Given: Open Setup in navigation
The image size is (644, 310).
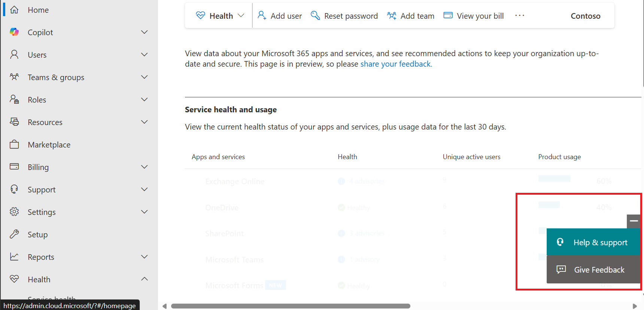Looking at the screenshot, I should (37, 235).
